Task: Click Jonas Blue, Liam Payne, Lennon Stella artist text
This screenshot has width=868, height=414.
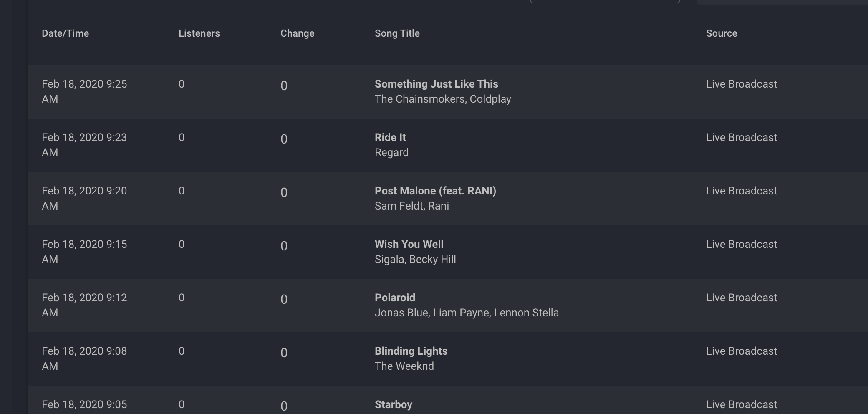Action: click(467, 313)
